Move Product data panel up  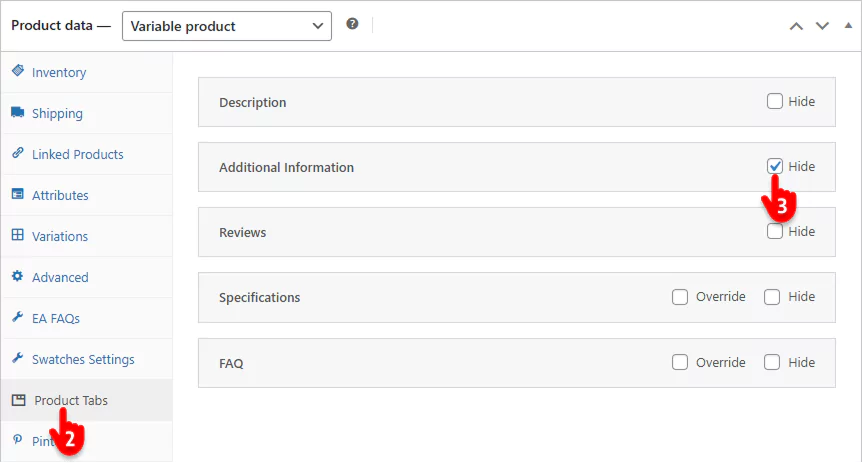[x=796, y=26]
